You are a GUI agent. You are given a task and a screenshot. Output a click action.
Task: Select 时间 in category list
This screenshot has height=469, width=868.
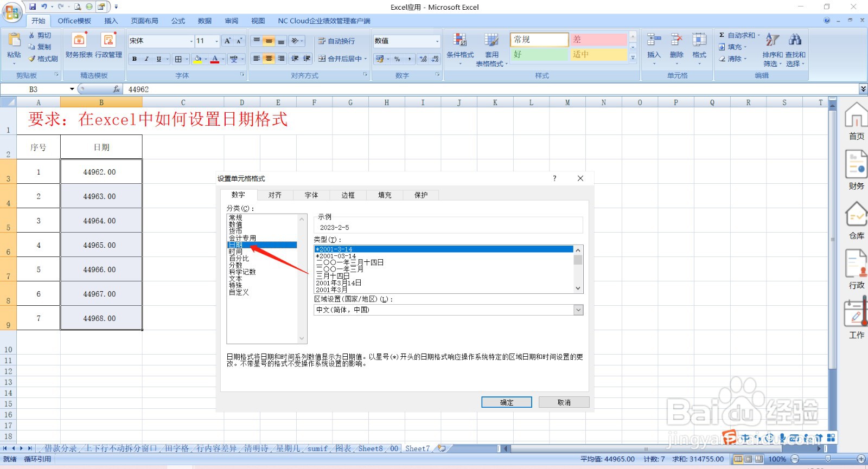tap(235, 252)
